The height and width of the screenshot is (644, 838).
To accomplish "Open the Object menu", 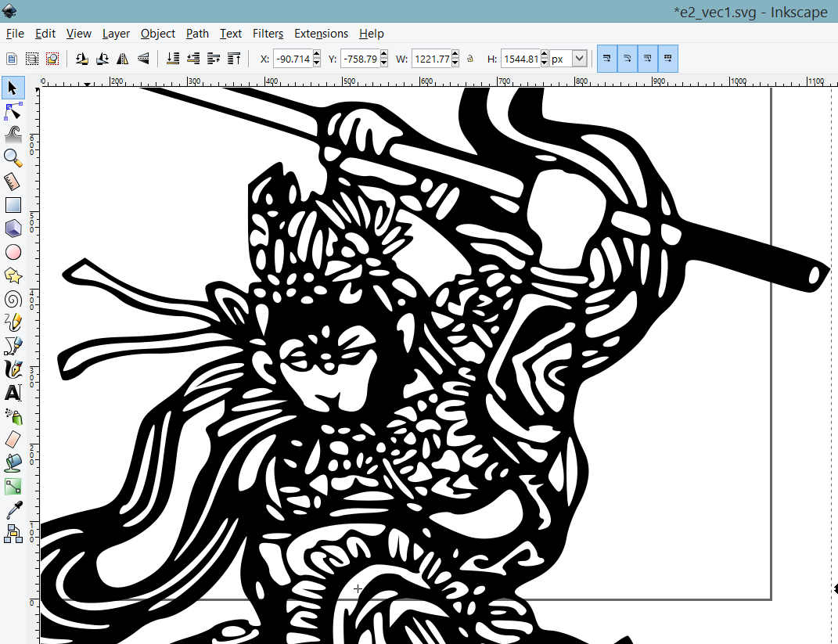I will coord(157,34).
